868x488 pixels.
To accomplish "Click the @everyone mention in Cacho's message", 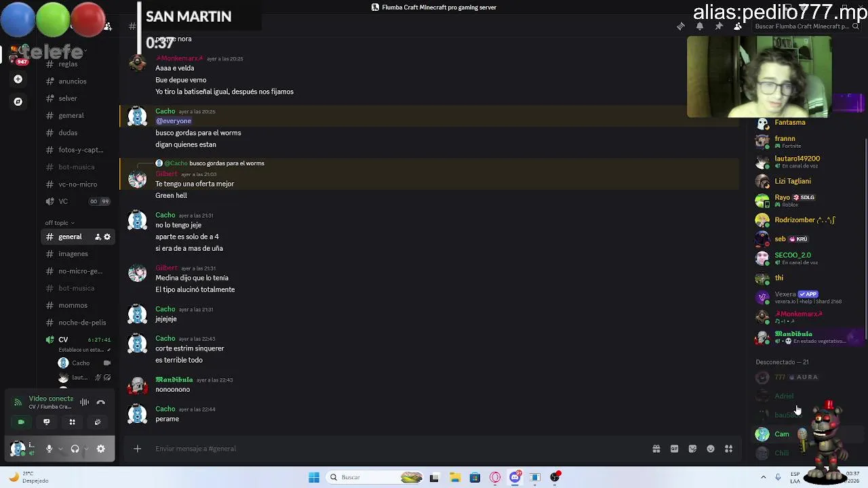I will [174, 121].
